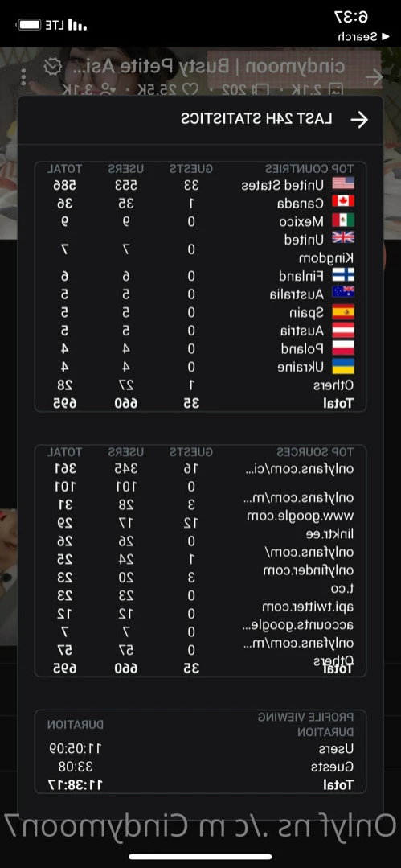
Task: Tap the iOS home indicator bar
Action: tap(200, 857)
